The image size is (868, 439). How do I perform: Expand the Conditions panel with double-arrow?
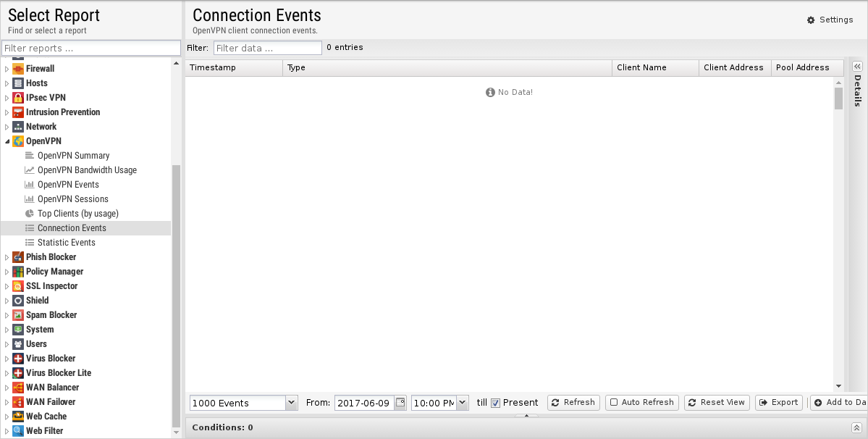[856, 427]
